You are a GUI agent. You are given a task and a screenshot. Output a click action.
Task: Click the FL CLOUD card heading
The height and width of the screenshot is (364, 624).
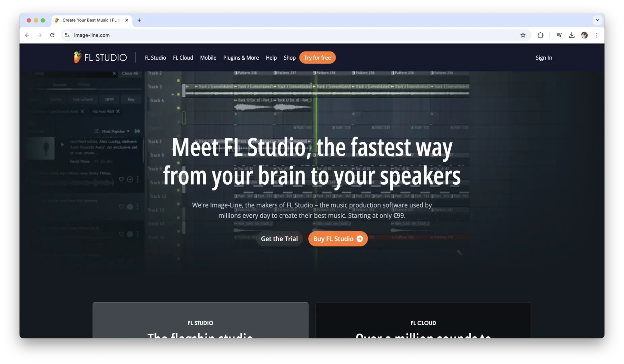click(423, 323)
